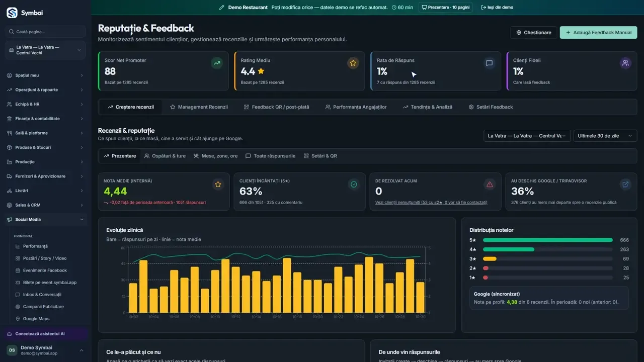The image size is (644, 362).
Task: Switch to Tendințe & Analiză tab
Action: coord(428,107)
